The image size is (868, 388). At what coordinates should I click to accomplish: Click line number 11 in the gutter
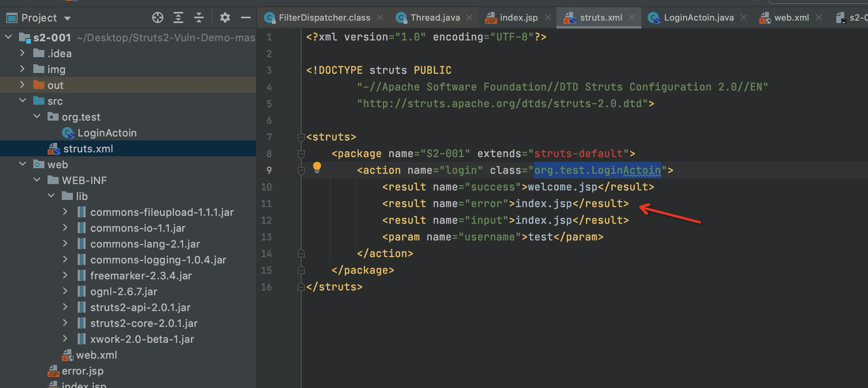tap(266, 204)
